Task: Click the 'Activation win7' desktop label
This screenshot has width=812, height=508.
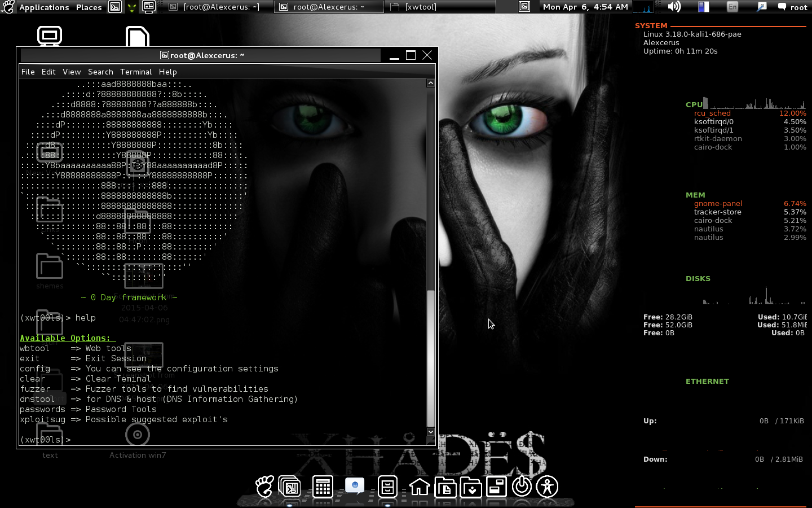Action: coord(138,455)
